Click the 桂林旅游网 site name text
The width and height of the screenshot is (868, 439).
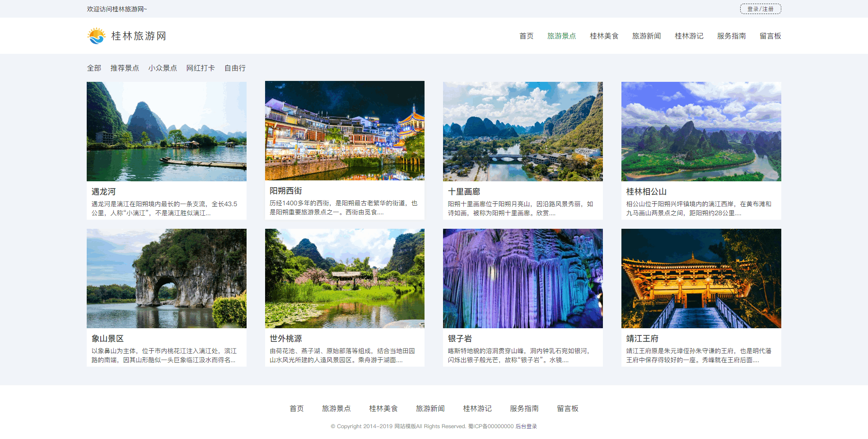point(139,36)
